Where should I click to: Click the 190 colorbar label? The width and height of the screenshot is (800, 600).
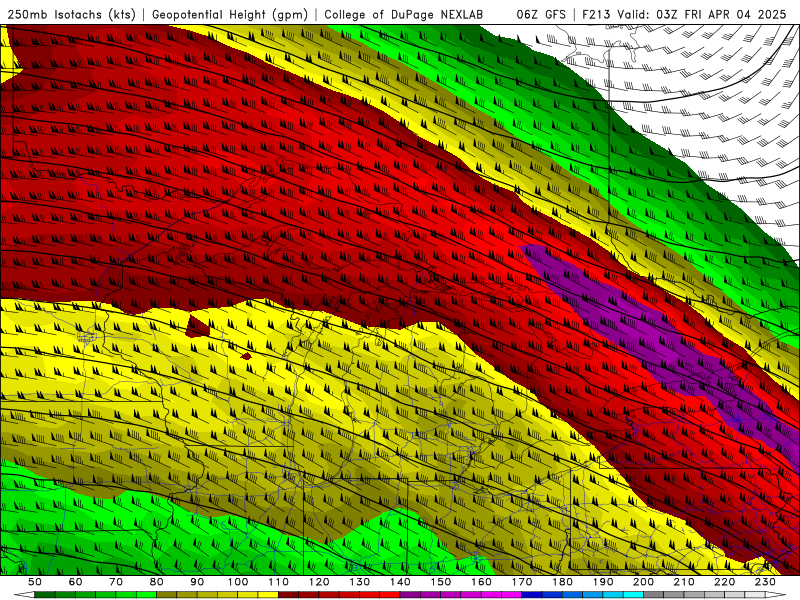(603, 582)
